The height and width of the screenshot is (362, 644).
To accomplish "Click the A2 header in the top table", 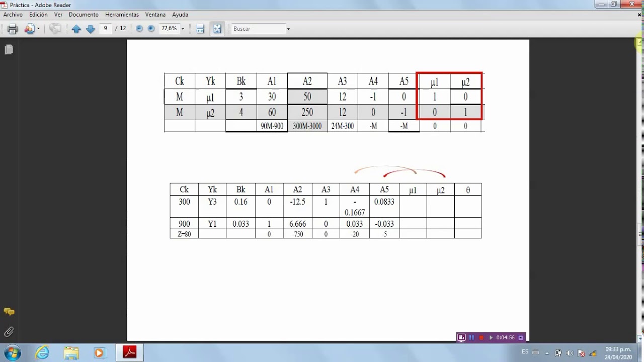I will 307,81.
